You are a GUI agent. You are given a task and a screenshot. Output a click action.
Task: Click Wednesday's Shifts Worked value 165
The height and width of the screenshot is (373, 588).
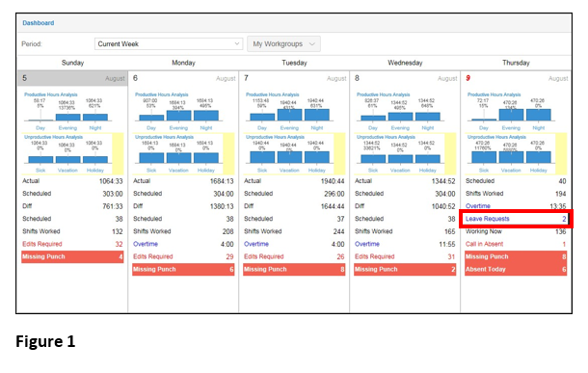(x=449, y=231)
